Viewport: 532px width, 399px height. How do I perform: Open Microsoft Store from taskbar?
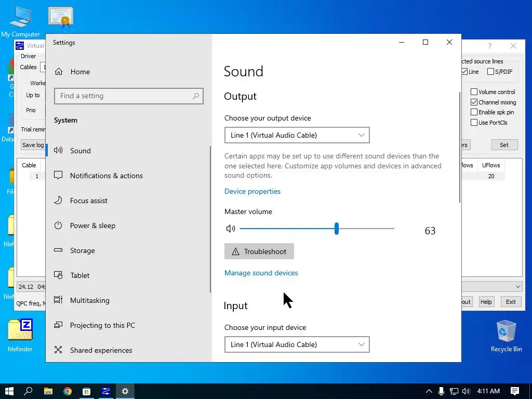87,391
